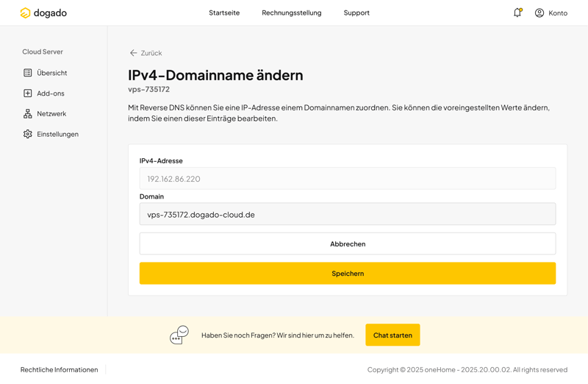The image size is (588, 384).
Task: Click the Einstellungen gear icon
Action: click(28, 135)
